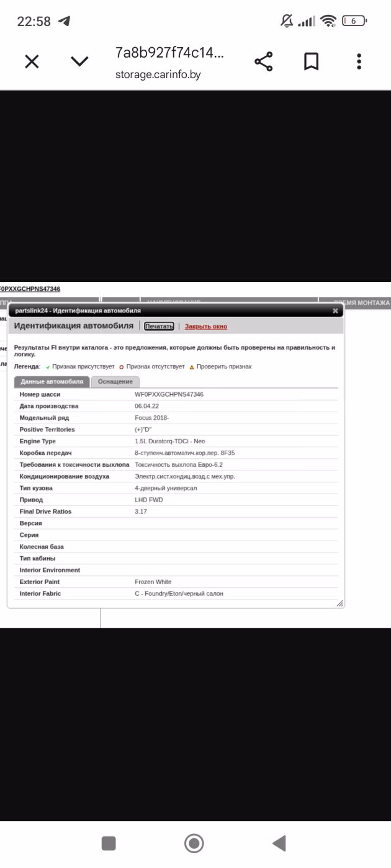Click the LHD FWD drive value
This screenshot has height=868, width=391.
[x=150, y=500]
